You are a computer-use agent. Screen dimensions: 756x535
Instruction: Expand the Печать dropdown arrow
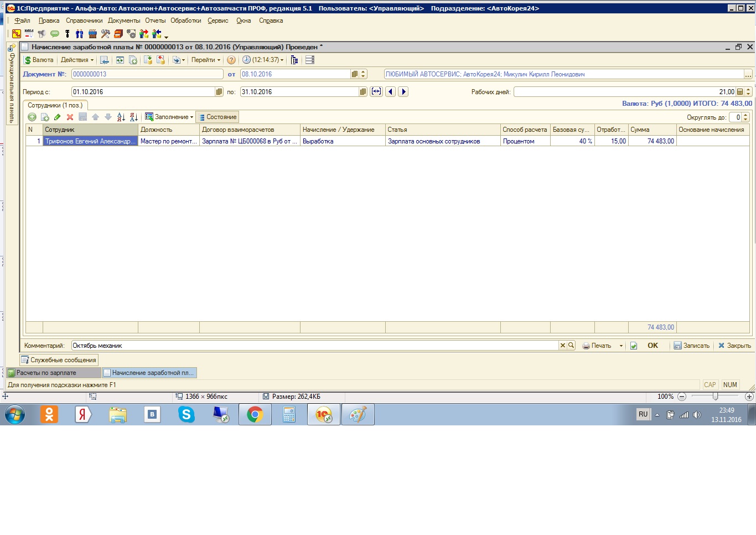(x=621, y=346)
